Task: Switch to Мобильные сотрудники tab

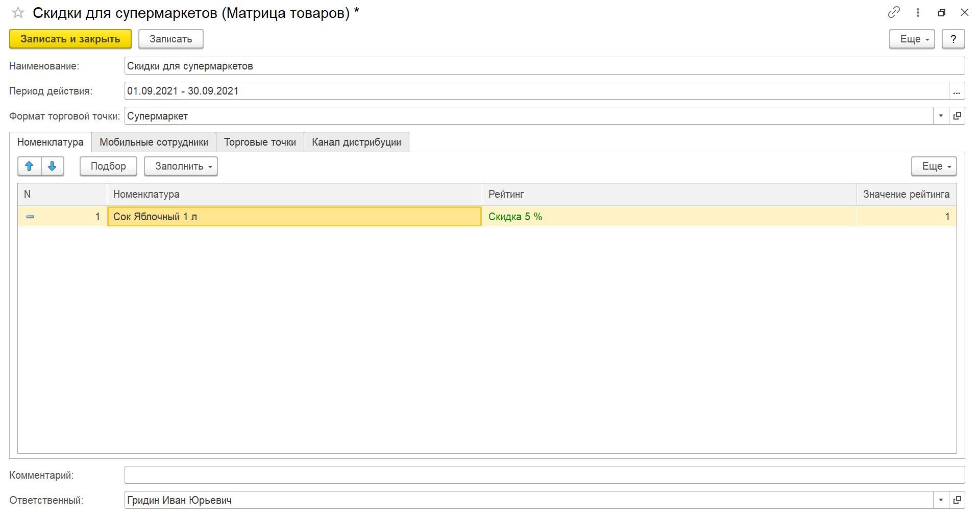Action: (x=154, y=142)
